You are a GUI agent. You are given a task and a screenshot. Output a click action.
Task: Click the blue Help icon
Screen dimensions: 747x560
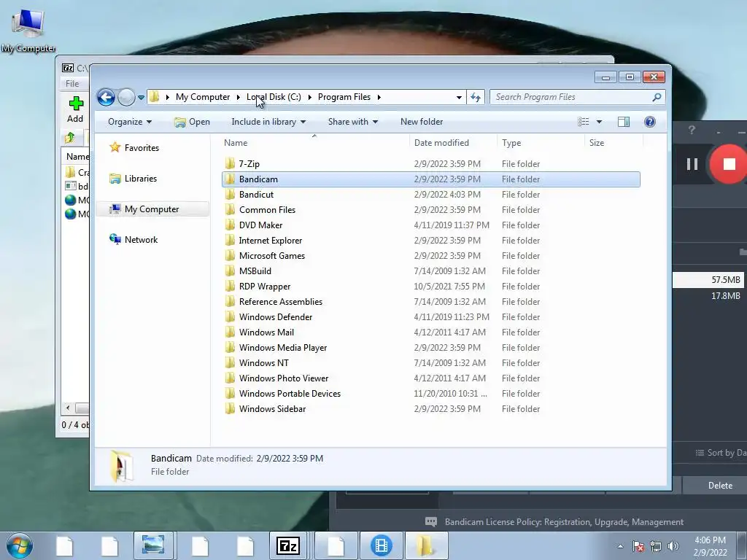650,122
